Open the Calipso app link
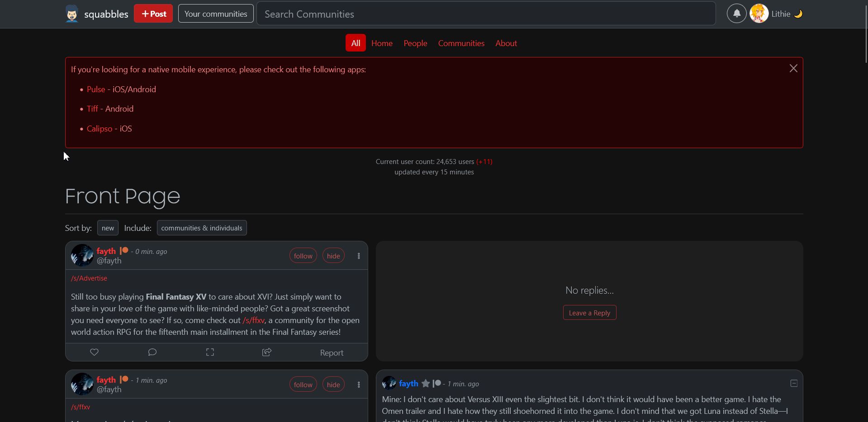 [100, 128]
